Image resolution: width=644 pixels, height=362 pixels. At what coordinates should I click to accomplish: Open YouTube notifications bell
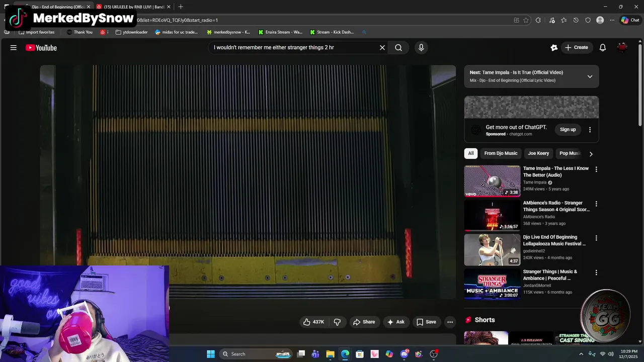(603, 48)
